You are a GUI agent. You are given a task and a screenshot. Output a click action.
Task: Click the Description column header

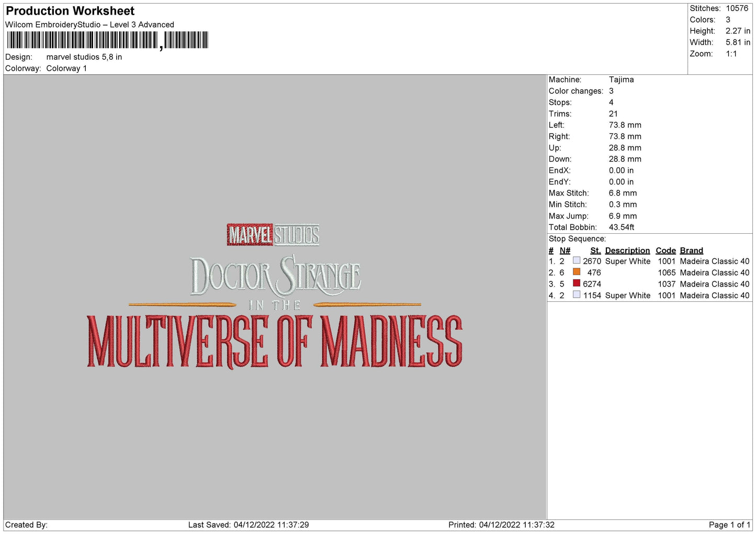(x=627, y=251)
